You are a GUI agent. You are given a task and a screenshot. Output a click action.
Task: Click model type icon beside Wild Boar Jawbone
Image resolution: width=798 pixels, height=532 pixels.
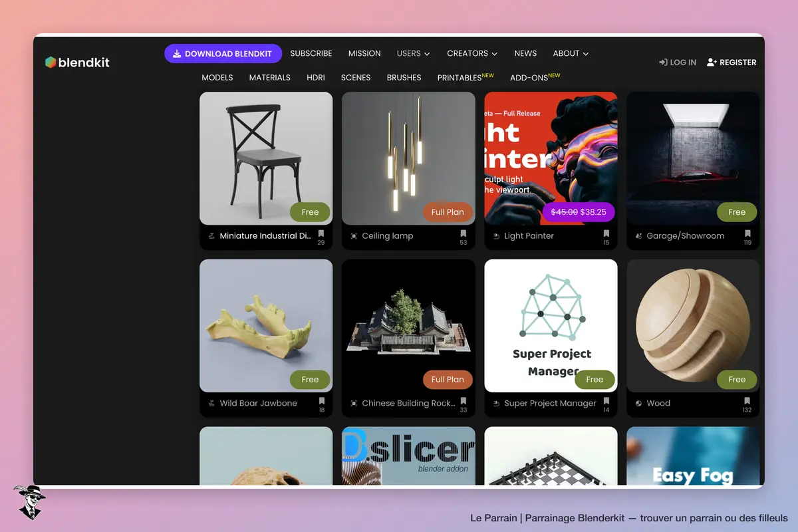coord(211,403)
